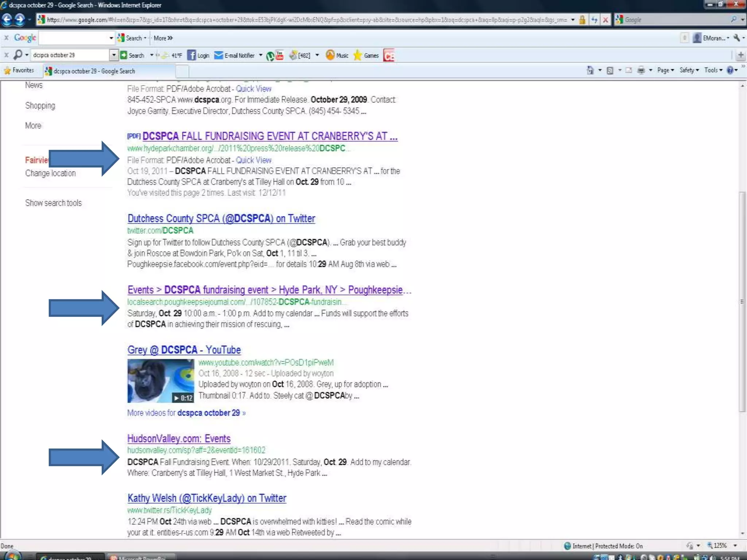The height and width of the screenshot is (560, 747).
Task: Click the Print icon in command bar
Action: point(641,70)
